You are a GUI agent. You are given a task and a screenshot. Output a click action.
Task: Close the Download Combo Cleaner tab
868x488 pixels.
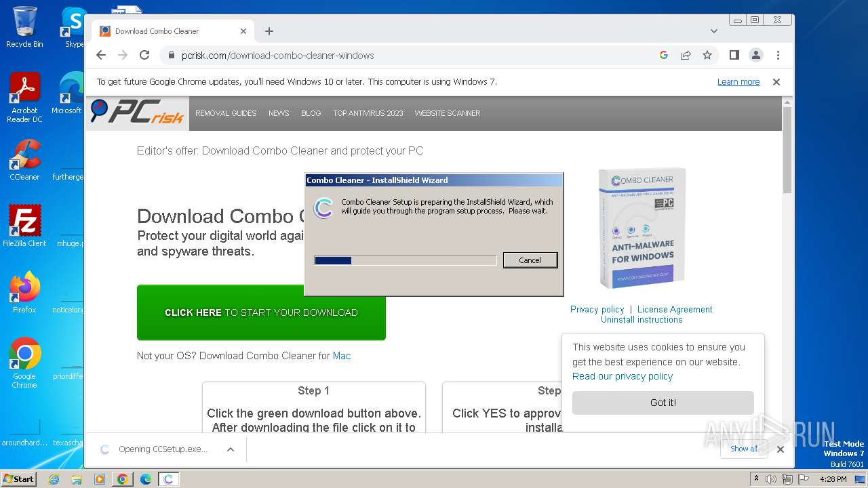pos(243,31)
